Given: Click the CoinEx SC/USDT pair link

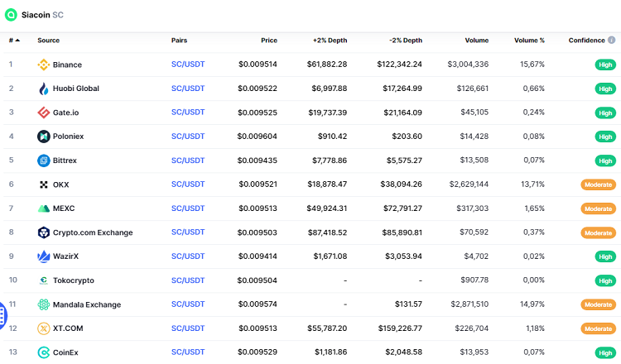Looking at the screenshot, I should [x=188, y=352].
